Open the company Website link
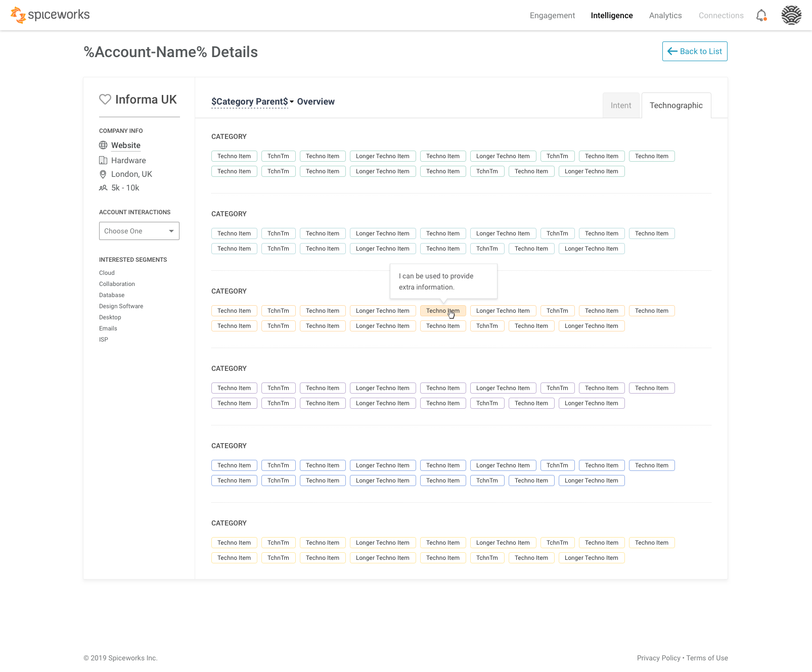This screenshot has height=672, width=812. click(126, 146)
